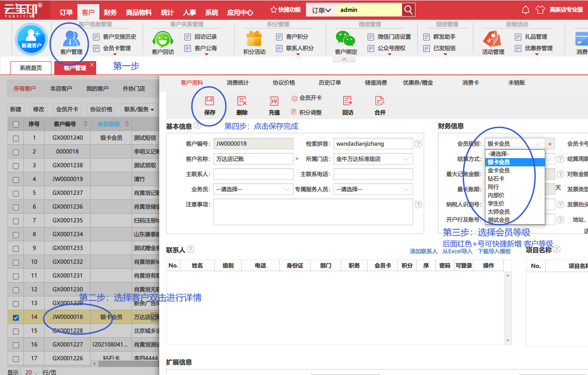Click the 快捷功能 star shortcut
This screenshot has width=588, height=375.
[x=285, y=10]
